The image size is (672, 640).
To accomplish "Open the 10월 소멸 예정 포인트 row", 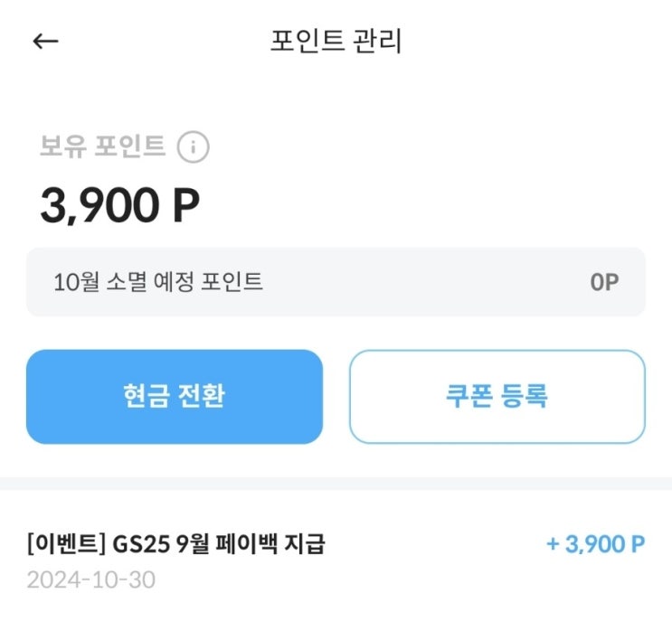I will (336, 282).
